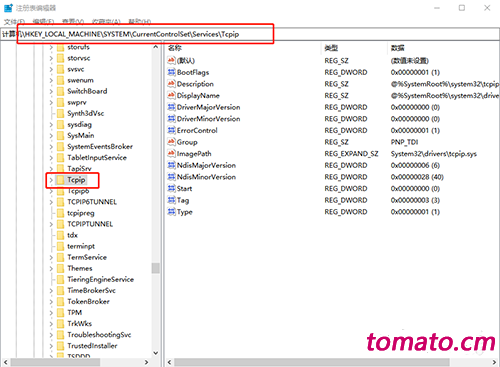This screenshot has height=367, width=500.
Task: Click the storvsc folder icon
Action: coord(60,58)
